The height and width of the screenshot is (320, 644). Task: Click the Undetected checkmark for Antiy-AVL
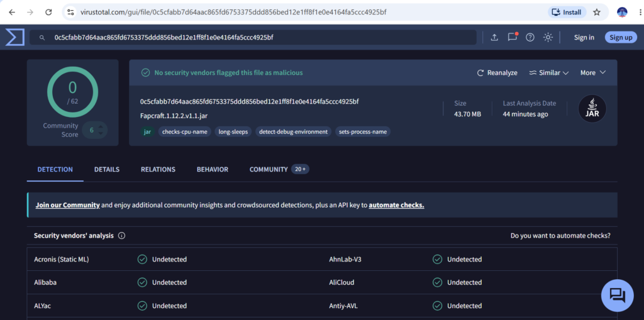(438, 306)
